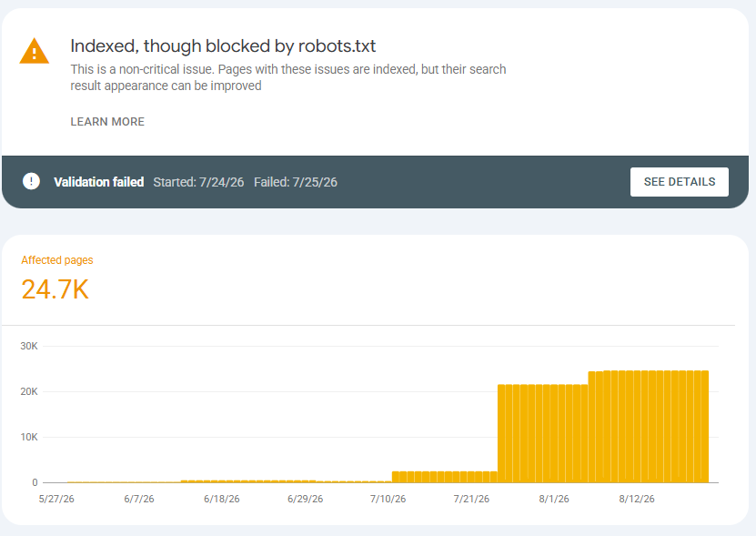The image size is (756, 536).
Task: Open the LEARN MORE link
Action: pyautogui.click(x=107, y=122)
